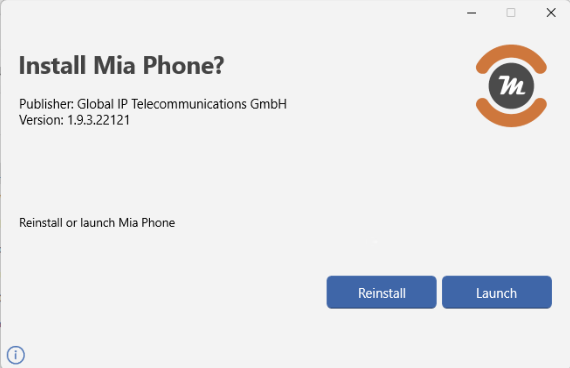Click the upper orange arc of the logo
570x368 pixels.
click(x=511, y=57)
